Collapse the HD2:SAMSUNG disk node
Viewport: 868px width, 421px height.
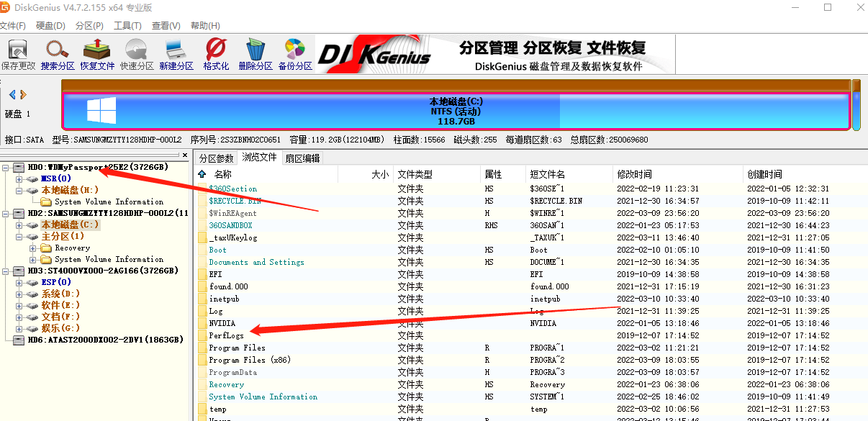pos(6,213)
